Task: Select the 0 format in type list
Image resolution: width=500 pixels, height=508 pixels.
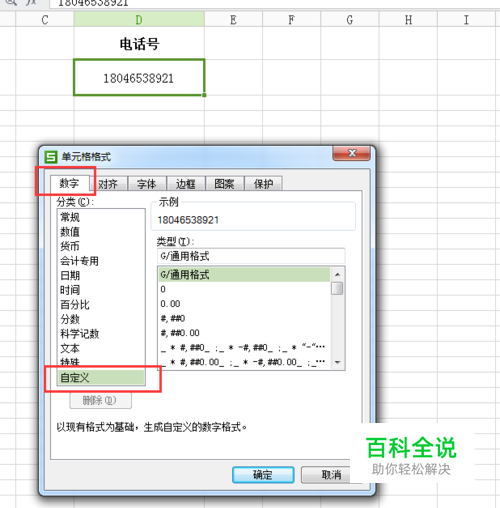Action: tap(244, 289)
